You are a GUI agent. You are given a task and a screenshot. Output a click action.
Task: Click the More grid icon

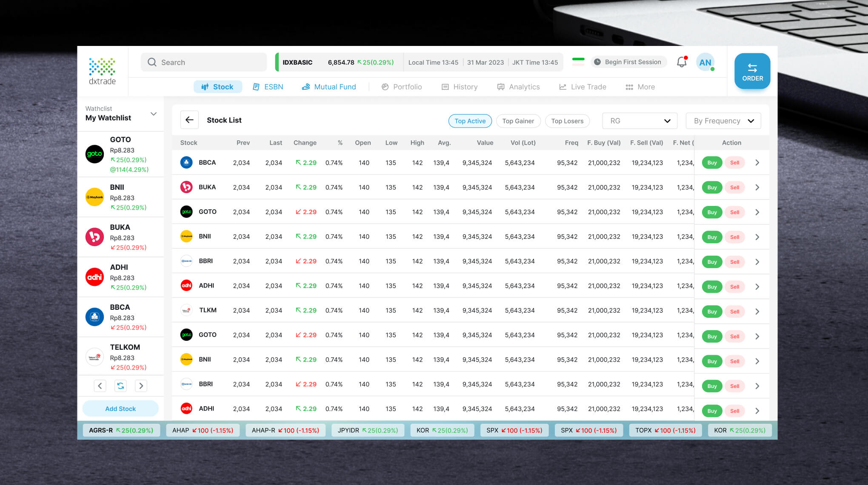pos(629,87)
